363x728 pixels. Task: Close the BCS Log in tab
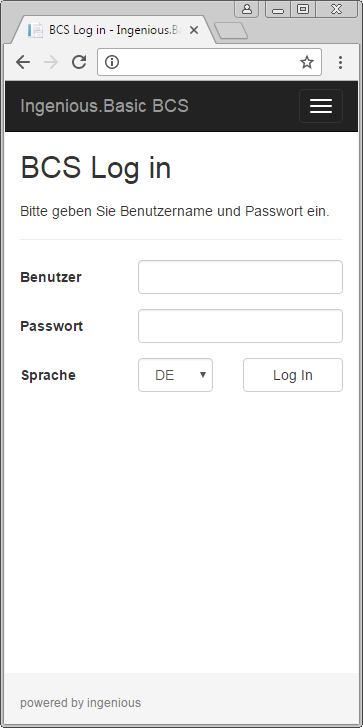(194, 31)
